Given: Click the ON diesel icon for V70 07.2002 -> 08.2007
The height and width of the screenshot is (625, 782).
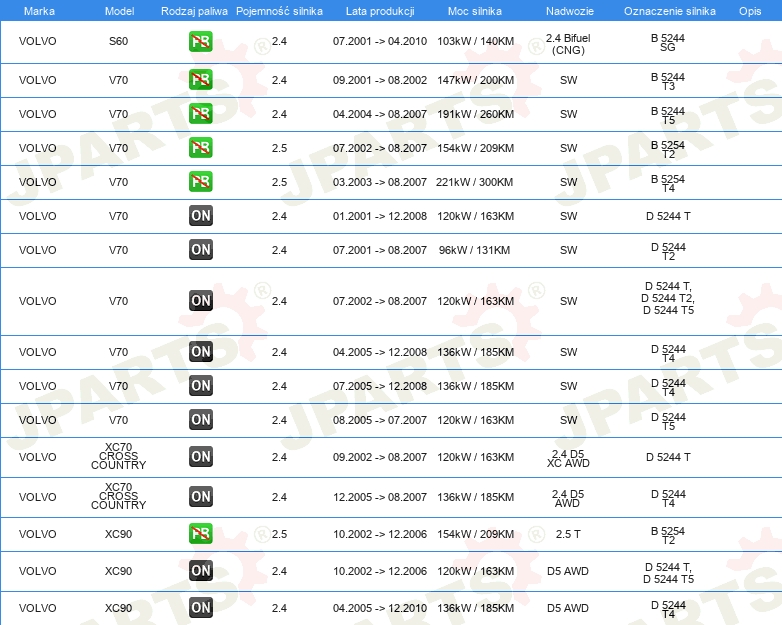Looking at the screenshot, I should click(200, 300).
